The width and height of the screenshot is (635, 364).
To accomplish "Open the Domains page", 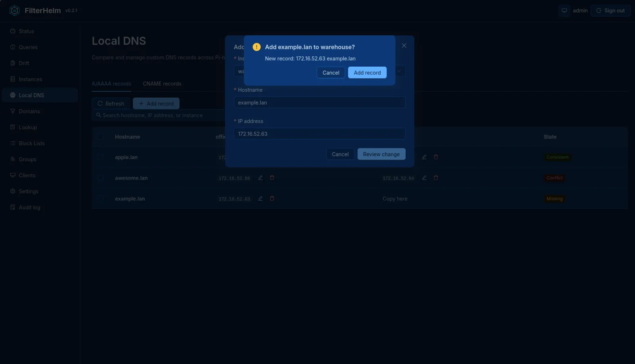I will [40, 111].
